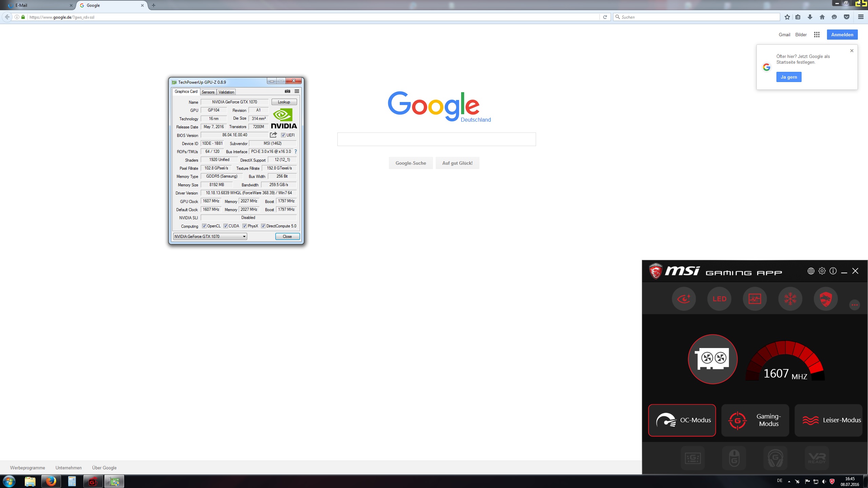Click the Eye Rest icon in MSI app

(684, 299)
